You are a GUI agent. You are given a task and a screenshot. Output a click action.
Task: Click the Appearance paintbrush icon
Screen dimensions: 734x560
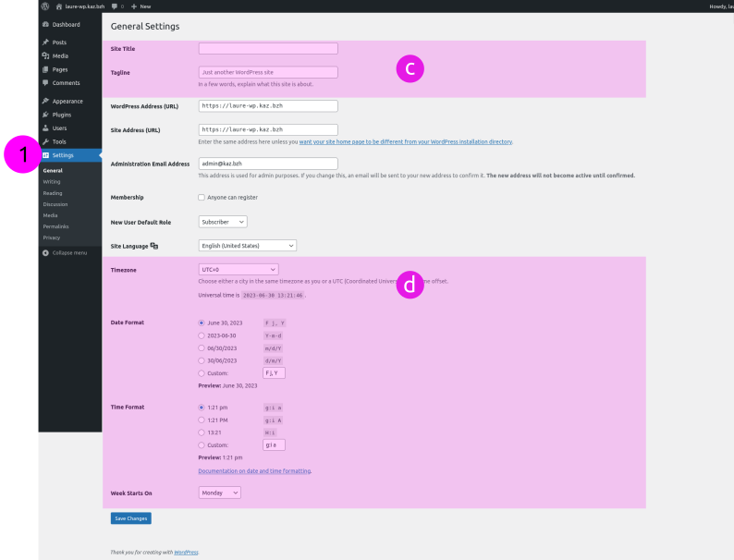tap(45, 101)
